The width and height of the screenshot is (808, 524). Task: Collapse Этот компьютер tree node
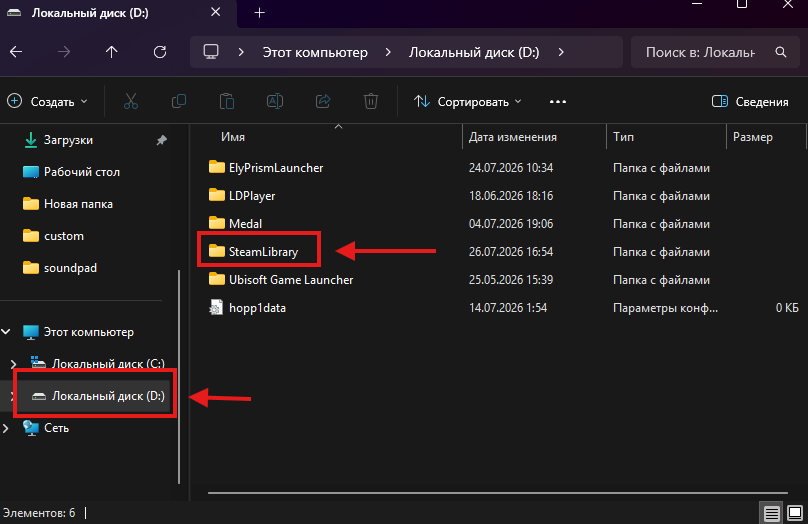(x=6, y=332)
